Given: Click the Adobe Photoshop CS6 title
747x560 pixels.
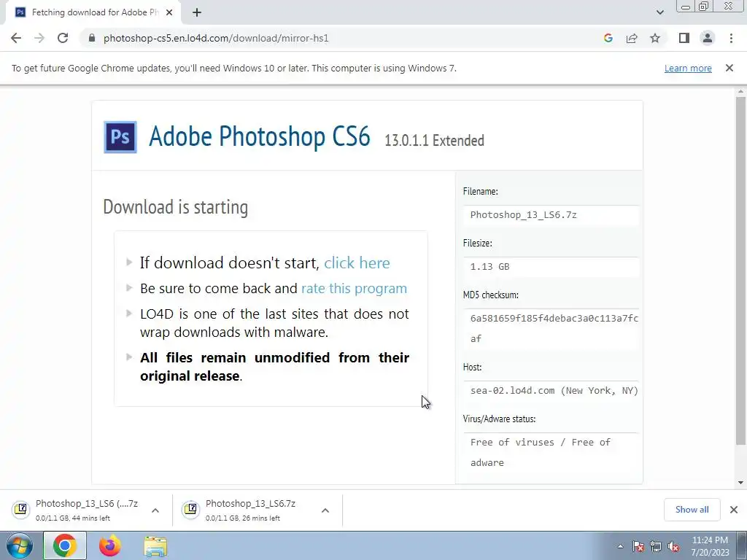Looking at the screenshot, I should pyautogui.click(x=260, y=136).
